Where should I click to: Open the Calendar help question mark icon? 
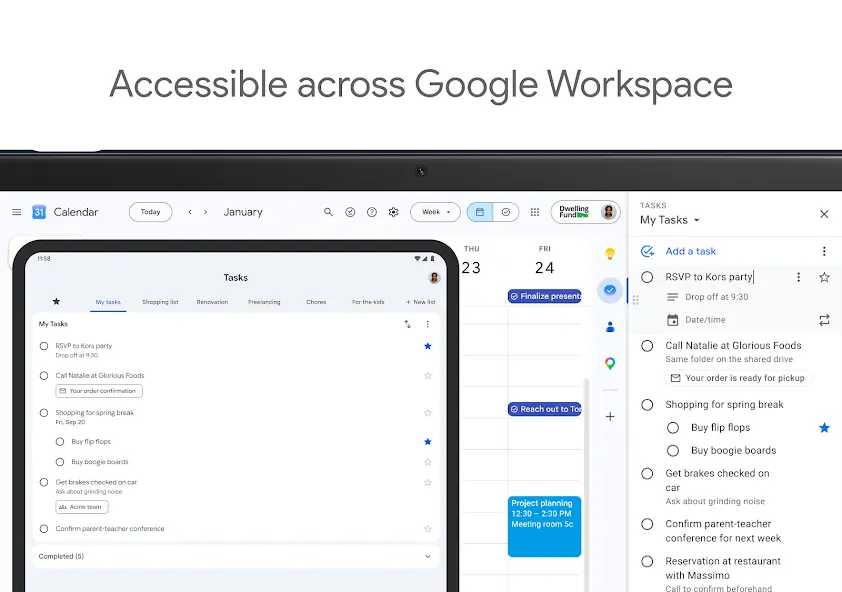pyautogui.click(x=372, y=212)
